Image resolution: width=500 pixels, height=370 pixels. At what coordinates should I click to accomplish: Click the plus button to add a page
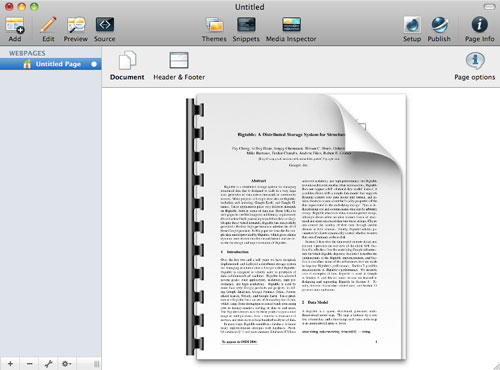click(10, 364)
